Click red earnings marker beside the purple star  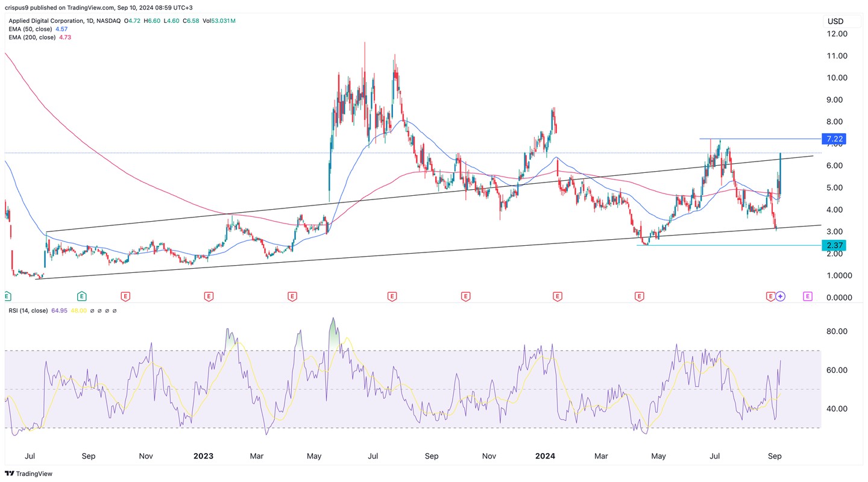pyautogui.click(x=770, y=296)
